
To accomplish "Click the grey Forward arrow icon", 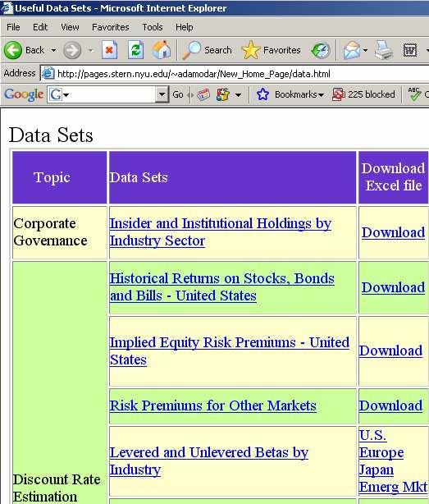I will pos(72,50).
